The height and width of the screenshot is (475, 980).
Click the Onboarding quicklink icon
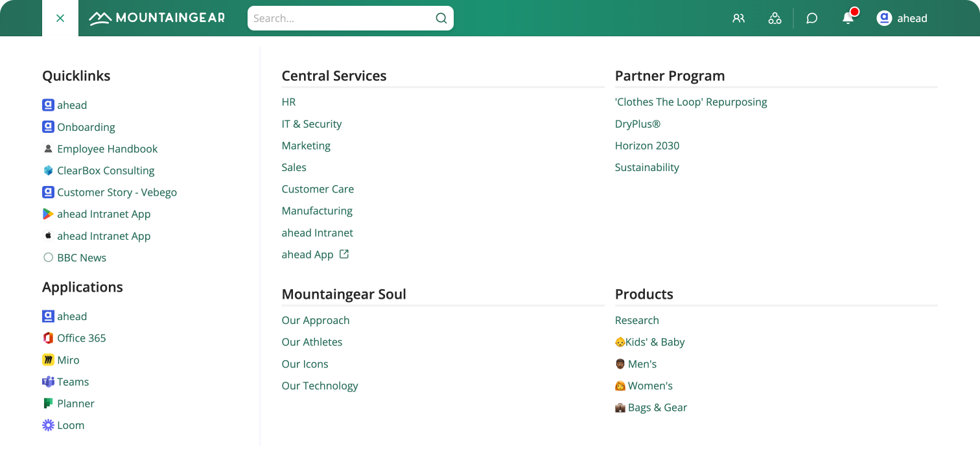click(x=48, y=127)
